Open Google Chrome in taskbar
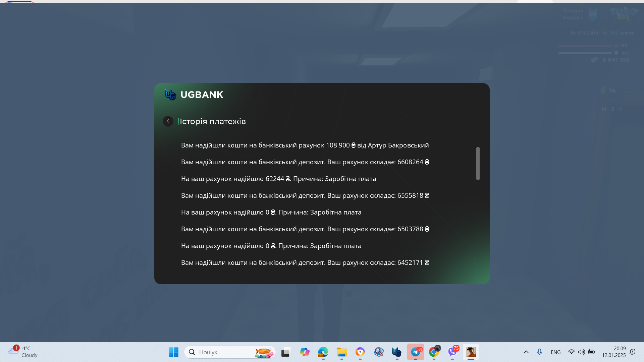 point(434,352)
